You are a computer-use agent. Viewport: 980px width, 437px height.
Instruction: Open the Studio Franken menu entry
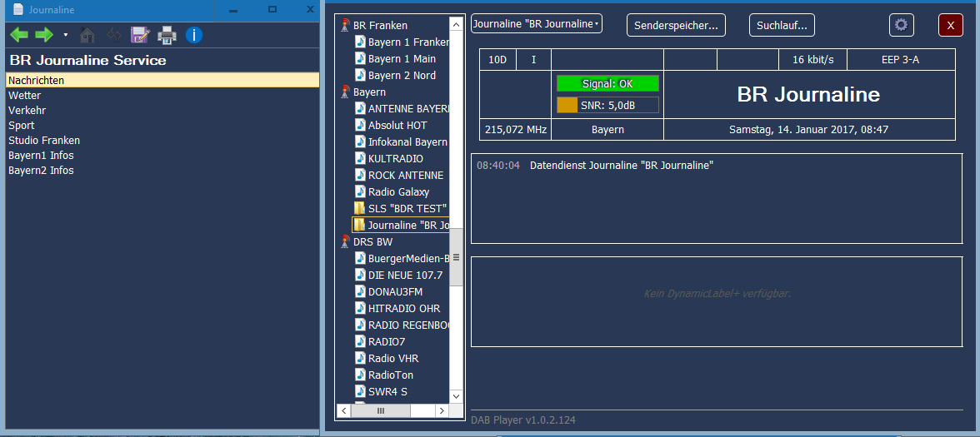click(x=44, y=141)
